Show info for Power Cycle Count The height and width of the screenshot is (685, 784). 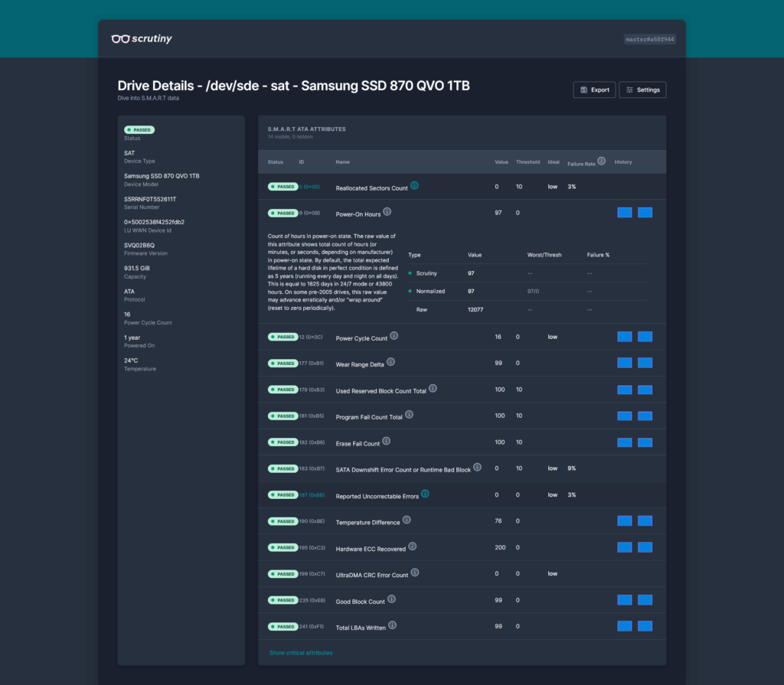(394, 335)
